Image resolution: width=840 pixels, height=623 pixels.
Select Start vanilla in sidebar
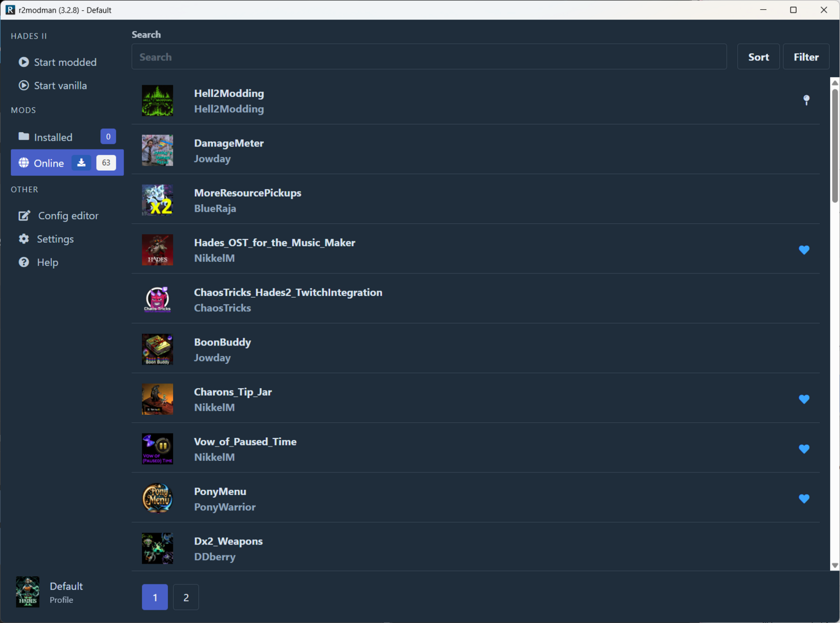pyautogui.click(x=67, y=85)
